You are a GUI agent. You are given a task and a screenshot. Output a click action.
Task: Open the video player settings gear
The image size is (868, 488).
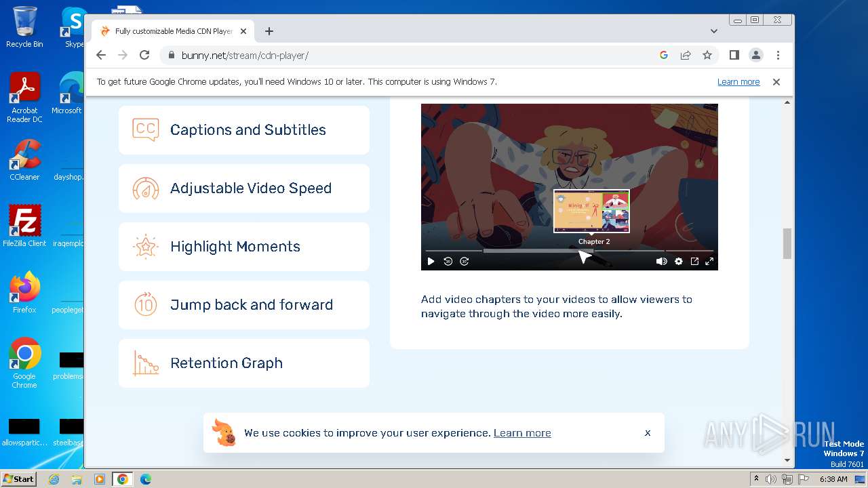(x=678, y=262)
